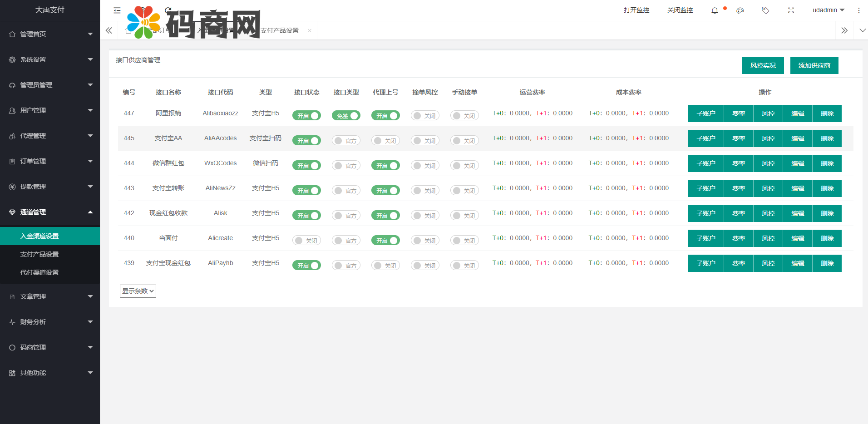
Task: Click the notification bell icon
Action: tap(715, 10)
